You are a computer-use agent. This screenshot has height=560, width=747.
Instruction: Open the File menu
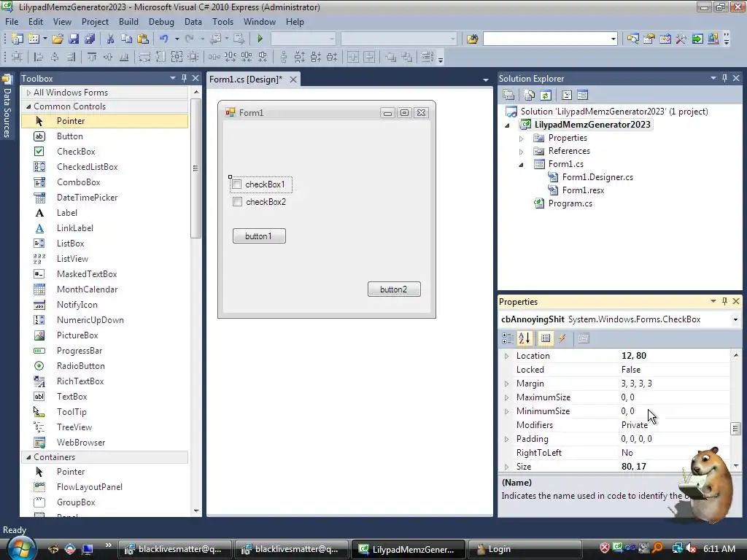(12, 22)
